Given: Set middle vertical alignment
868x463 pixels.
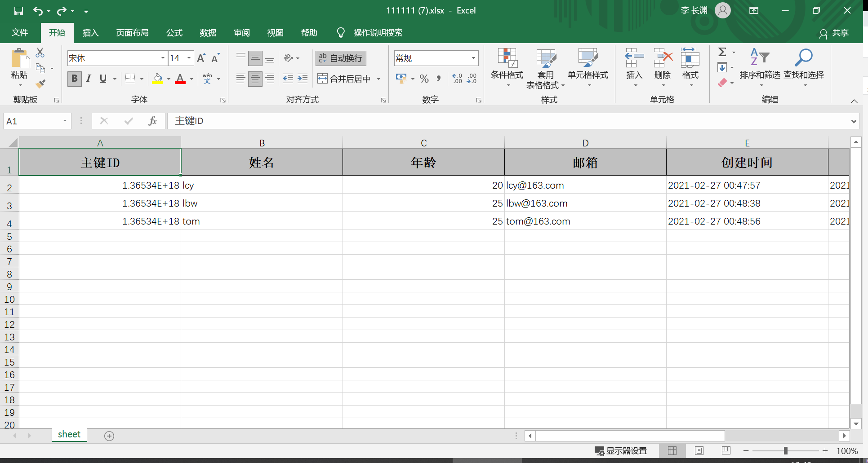Looking at the screenshot, I should coord(255,58).
